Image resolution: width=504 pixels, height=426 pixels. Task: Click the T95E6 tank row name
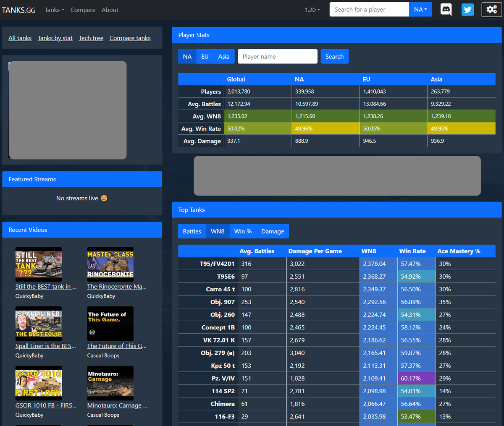(x=226, y=277)
